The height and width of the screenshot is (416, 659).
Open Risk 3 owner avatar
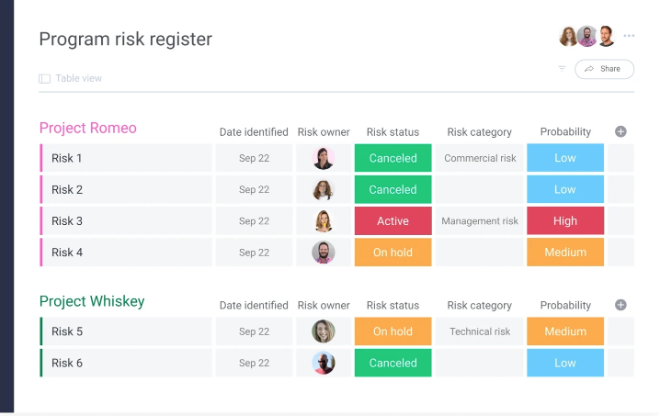tap(323, 221)
